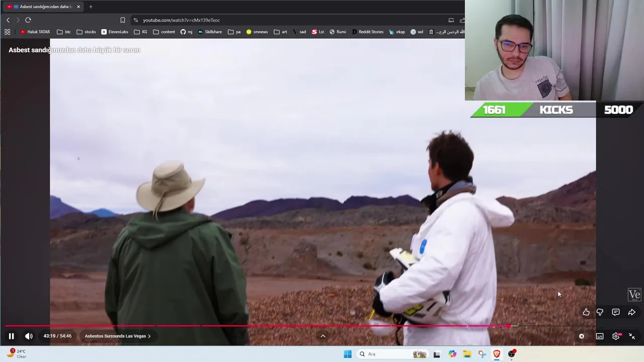
Task: Share the video using the arrow icon
Action: coord(632,312)
